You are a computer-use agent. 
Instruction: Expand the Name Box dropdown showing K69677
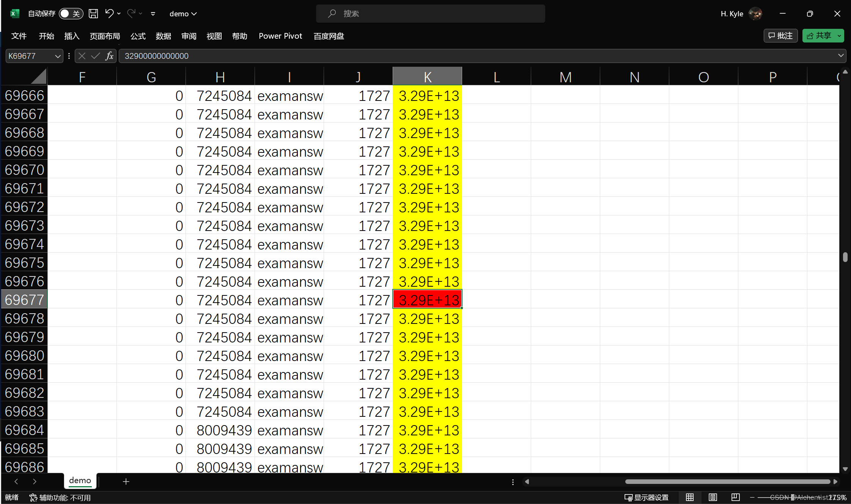57,56
